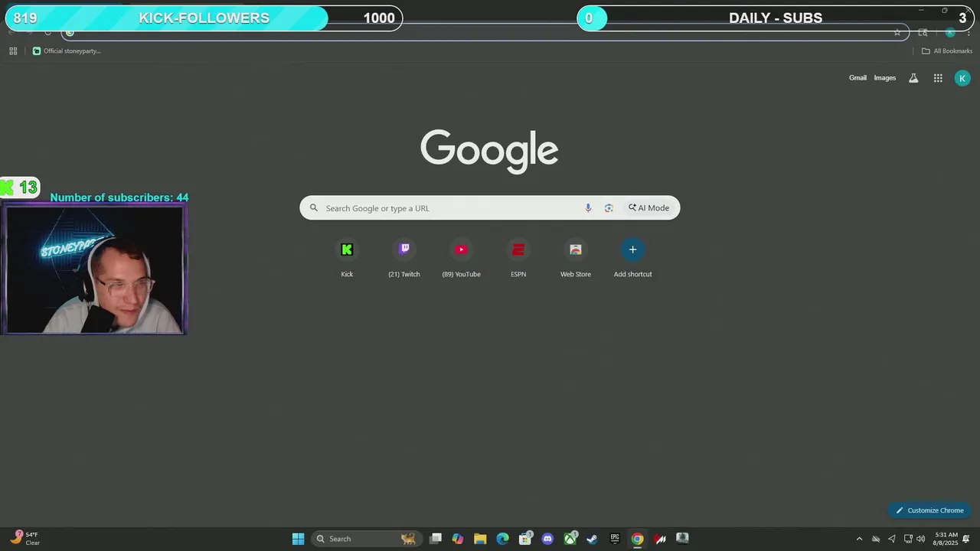Open All Bookmarks folder
This screenshot has height=551, width=980.
point(947,51)
